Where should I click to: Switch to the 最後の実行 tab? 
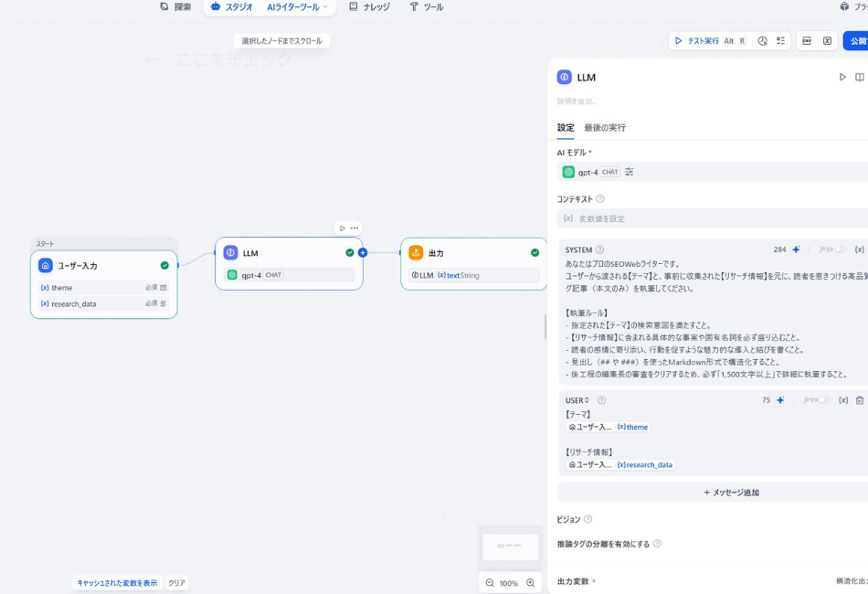pyautogui.click(x=606, y=127)
